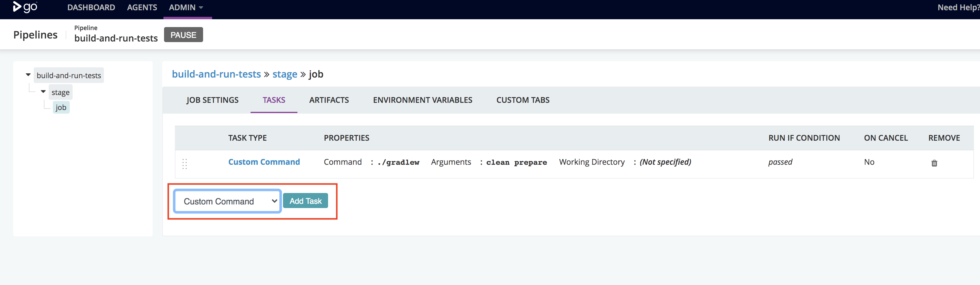The height and width of the screenshot is (285, 980).
Task: Open the task type dropdown
Action: [227, 201]
